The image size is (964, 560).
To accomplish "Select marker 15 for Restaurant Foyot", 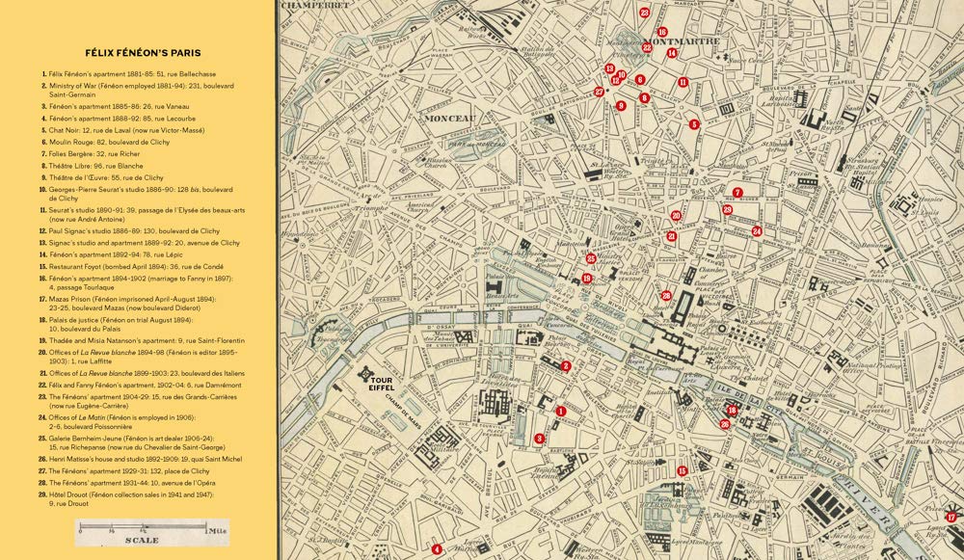I will 683,471.
